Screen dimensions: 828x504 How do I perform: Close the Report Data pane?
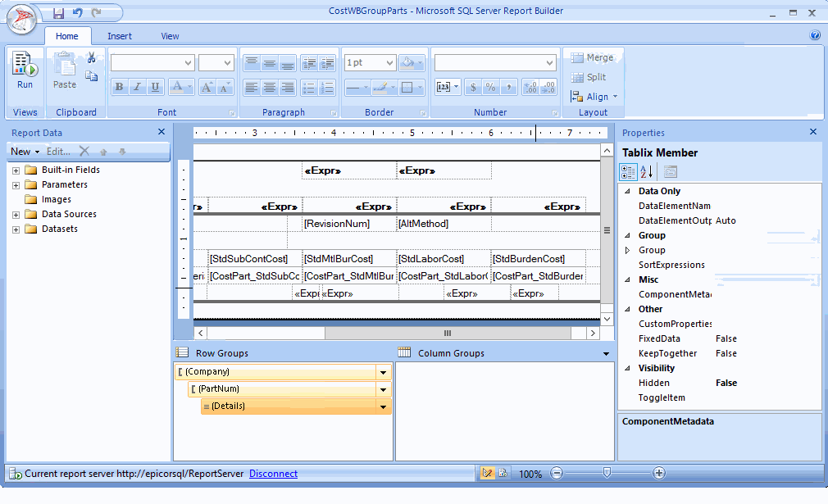click(162, 132)
